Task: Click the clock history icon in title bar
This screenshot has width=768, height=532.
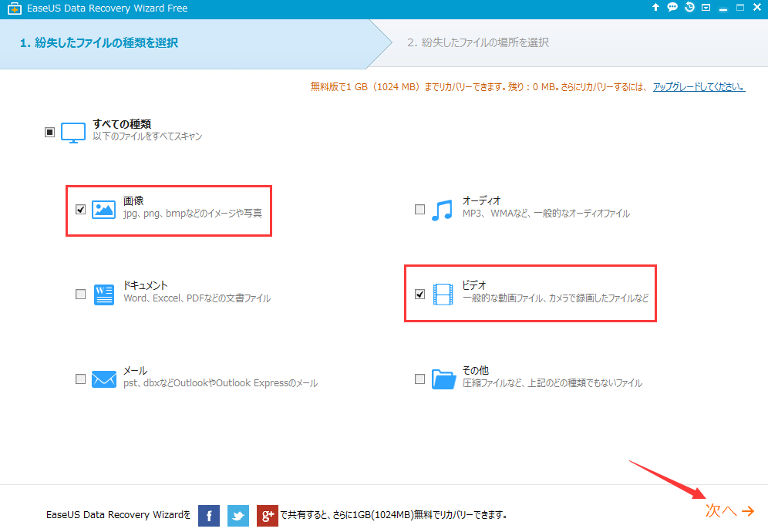Action: [x=689, y=8]
